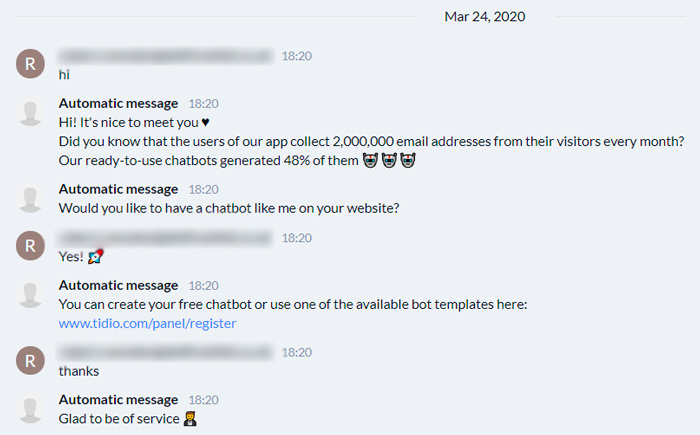Click the bot avatar next to Hi! It's nice to meet you

pyautogui.click(x=30, y=113)
